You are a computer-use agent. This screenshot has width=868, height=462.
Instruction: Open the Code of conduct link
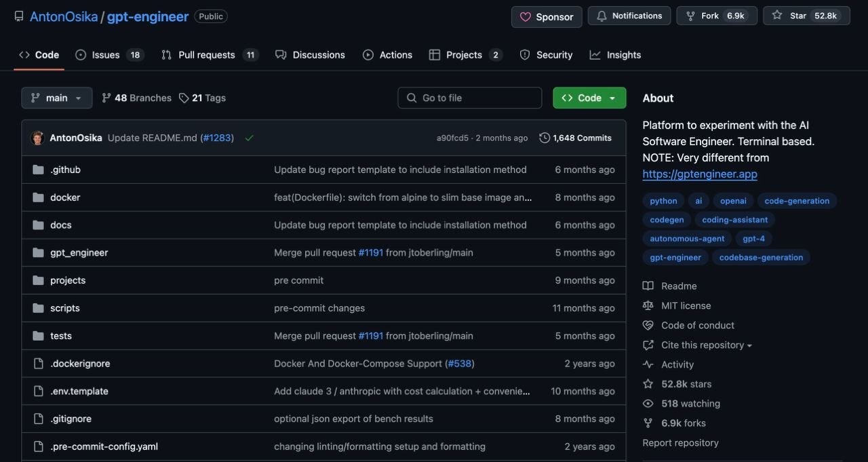click(x=688, y=326)
